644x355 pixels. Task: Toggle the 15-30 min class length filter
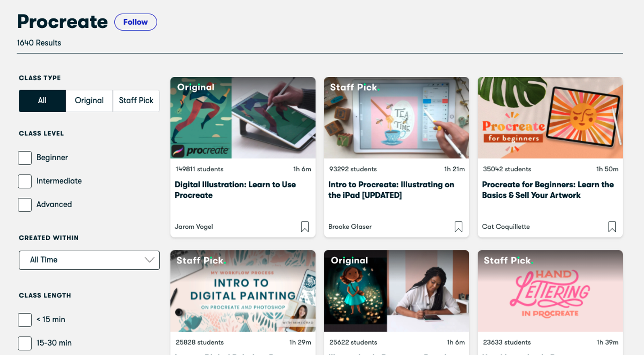pos(25,343)
